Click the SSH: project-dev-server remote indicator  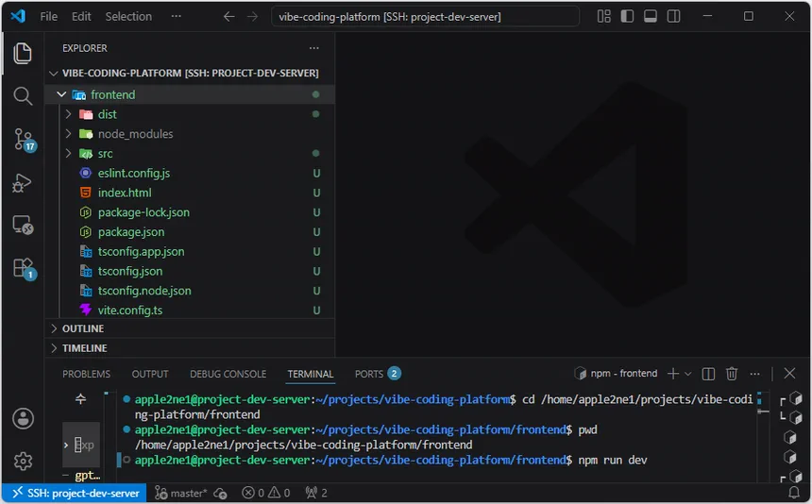tap(75, 493)
